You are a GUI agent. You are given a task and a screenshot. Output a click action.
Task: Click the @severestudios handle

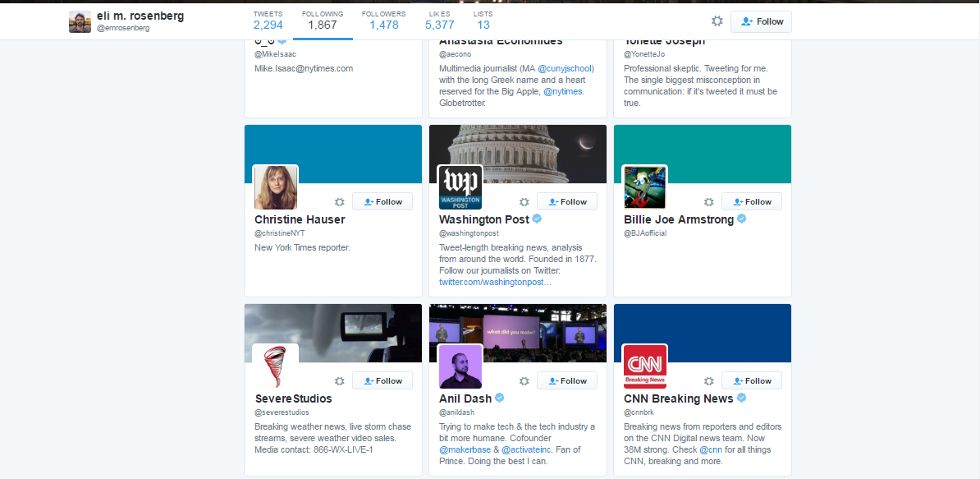click(x=282, y=412)
